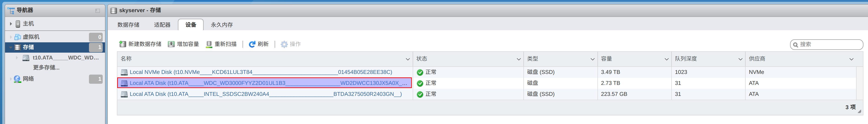This screenshot has height=124, width=868.
Task: Open Local NVMe Disk KCD61LUL3T84 link
Action: [x=261, y=72]
